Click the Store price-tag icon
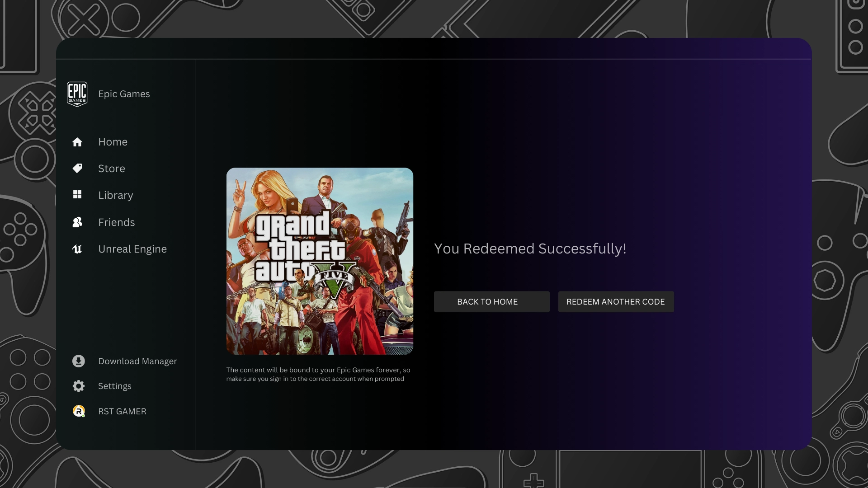868x488 pixels. [x=77, y=169]
